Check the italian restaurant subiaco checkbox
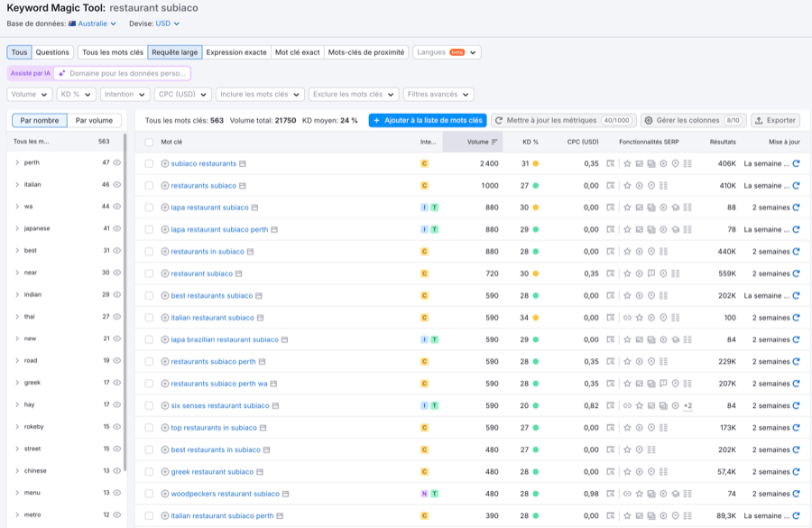This screenshot has height=528, width=812. tap(149, 318)
